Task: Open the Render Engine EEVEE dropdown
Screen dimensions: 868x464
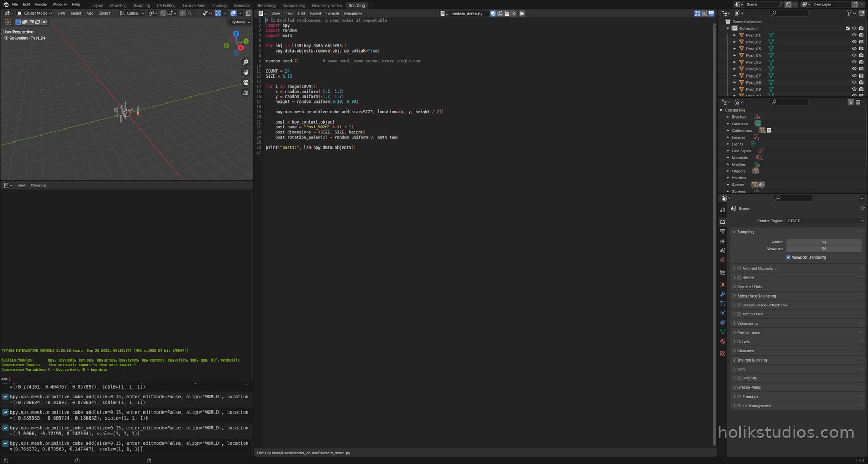Action: pyautogui.click(x=825, y=221)
